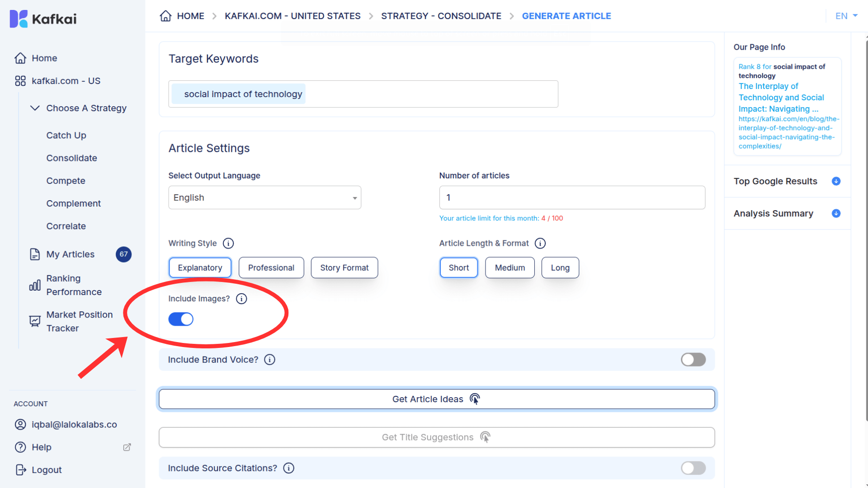The height and width of the screenshot is (488, 868).
Task: Disable the Include Images toggle
Action: [181, 319]
